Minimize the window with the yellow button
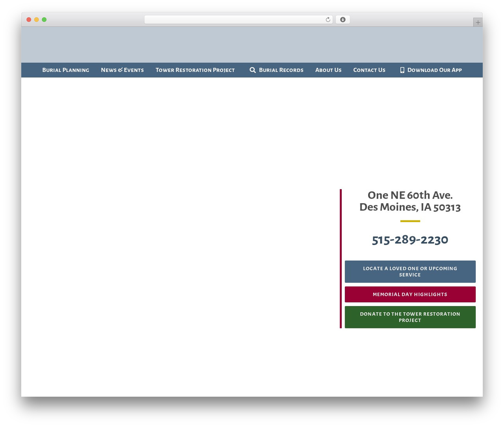The width and height of the screenshot is (504, 427). [x=36, y=20]
